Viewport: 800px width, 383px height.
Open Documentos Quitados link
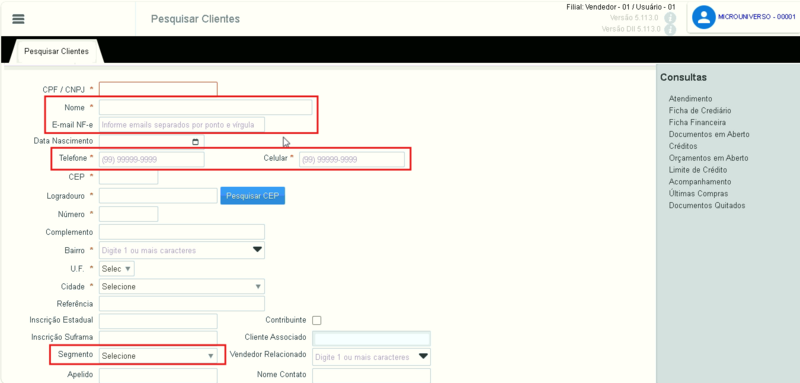[707, 206]
